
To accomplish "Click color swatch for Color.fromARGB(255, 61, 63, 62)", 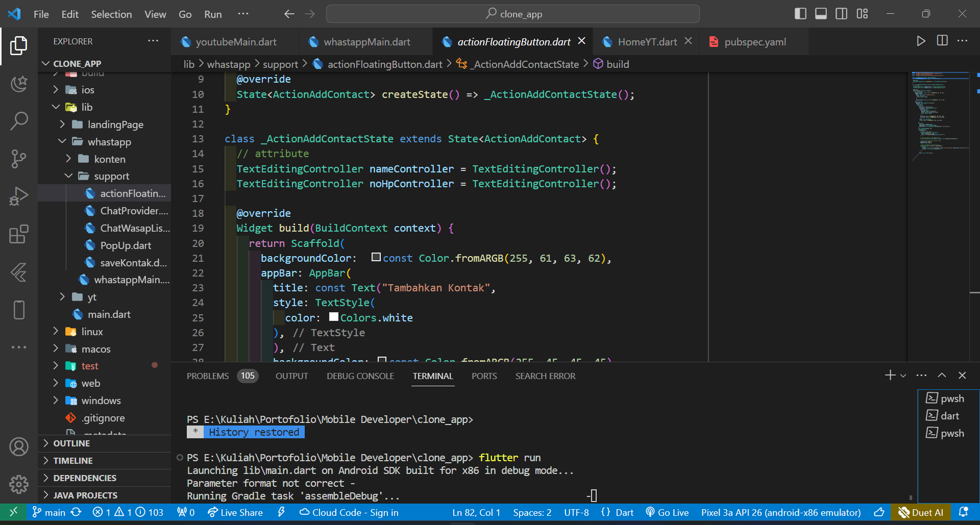I will tap(376, 257).
